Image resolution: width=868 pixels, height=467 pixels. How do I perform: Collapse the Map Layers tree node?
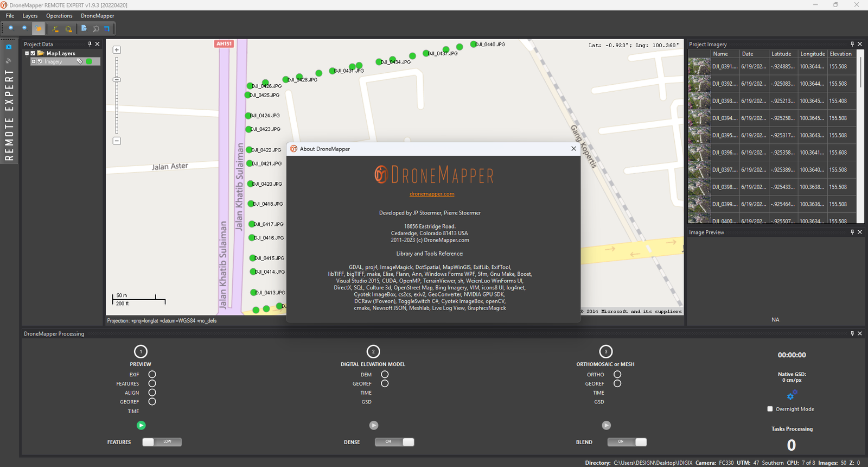coord(27,53)
